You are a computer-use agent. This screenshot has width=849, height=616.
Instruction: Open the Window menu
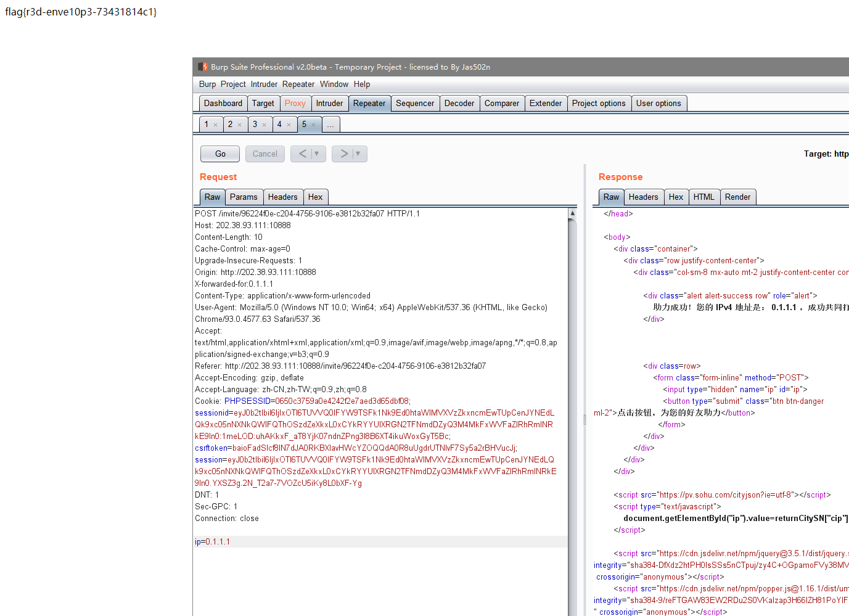pos(334,84)
